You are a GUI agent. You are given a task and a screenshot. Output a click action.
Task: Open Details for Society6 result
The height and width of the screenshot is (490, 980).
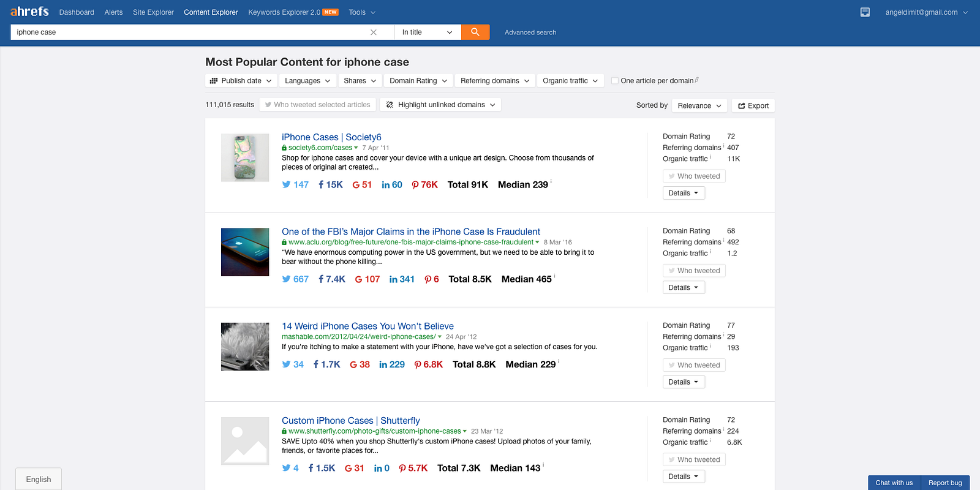(x=684, y=193)
